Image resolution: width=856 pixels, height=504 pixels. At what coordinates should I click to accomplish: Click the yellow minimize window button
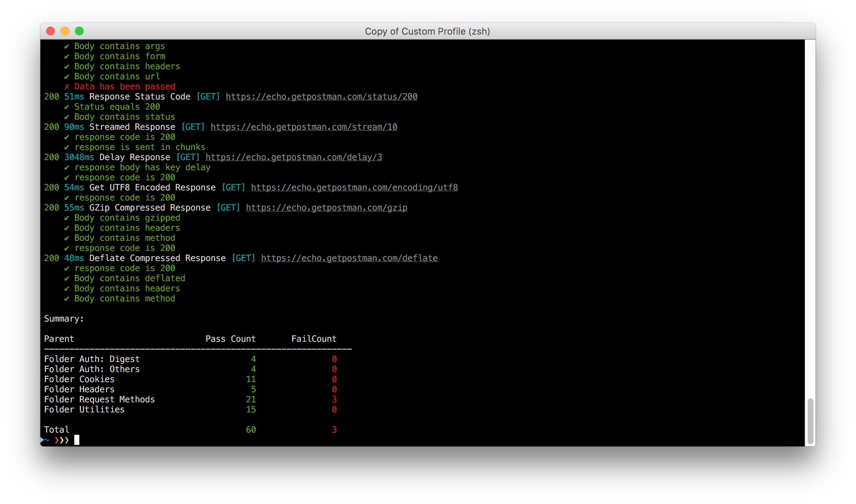(x=65, y=31)
